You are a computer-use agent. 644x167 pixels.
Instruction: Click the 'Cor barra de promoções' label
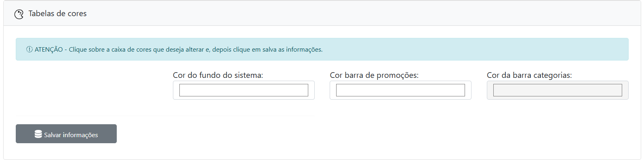point(374,75)
